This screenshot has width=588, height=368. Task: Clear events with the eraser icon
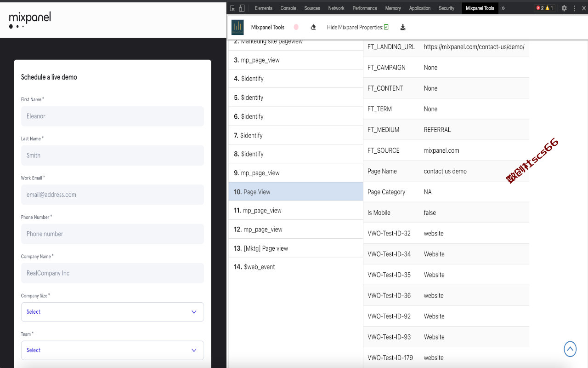point(313,27)
